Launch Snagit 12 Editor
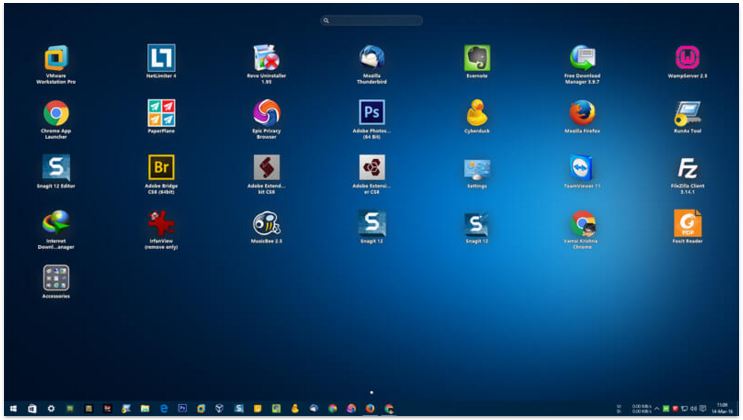The width and height of the screenshot is (743, 420). coord(56,167)
